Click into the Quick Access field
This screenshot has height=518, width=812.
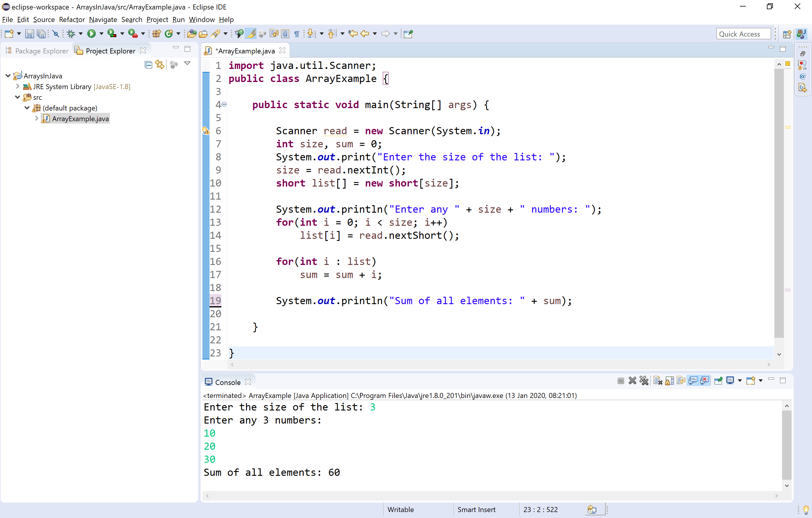pyautogui.click(x=743, y=34)
